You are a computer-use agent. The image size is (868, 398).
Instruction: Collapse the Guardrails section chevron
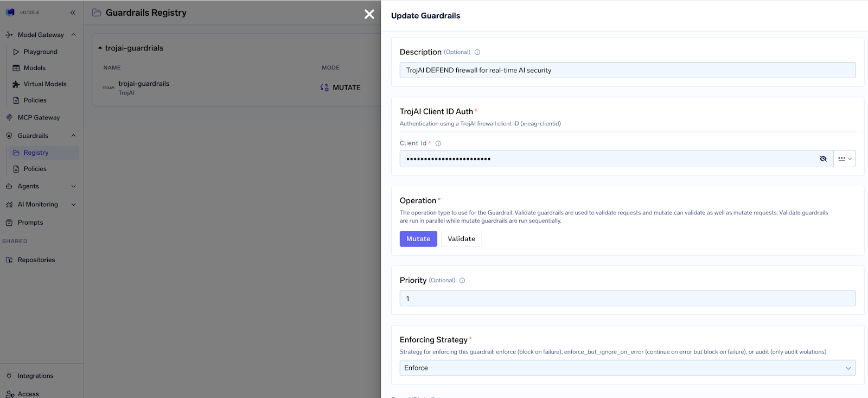click(74, 136)
